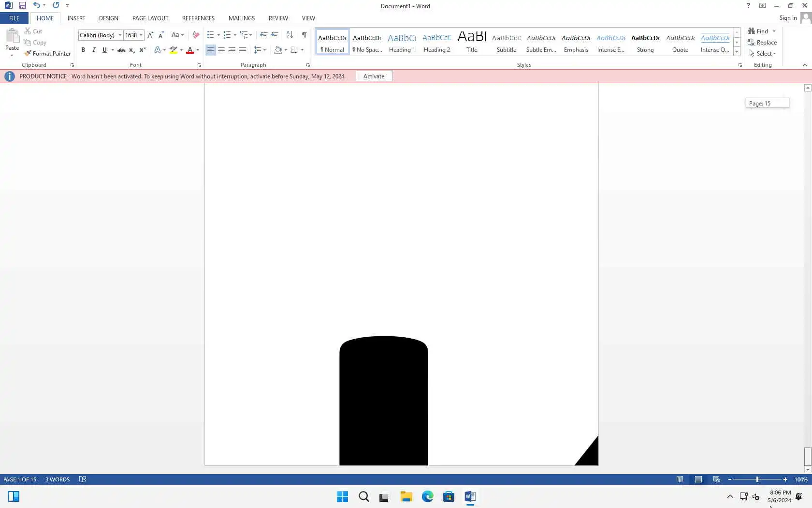812x508 pixels.
Task: Set Align Left paragraph alignment
Action: [x=210, y=50]
